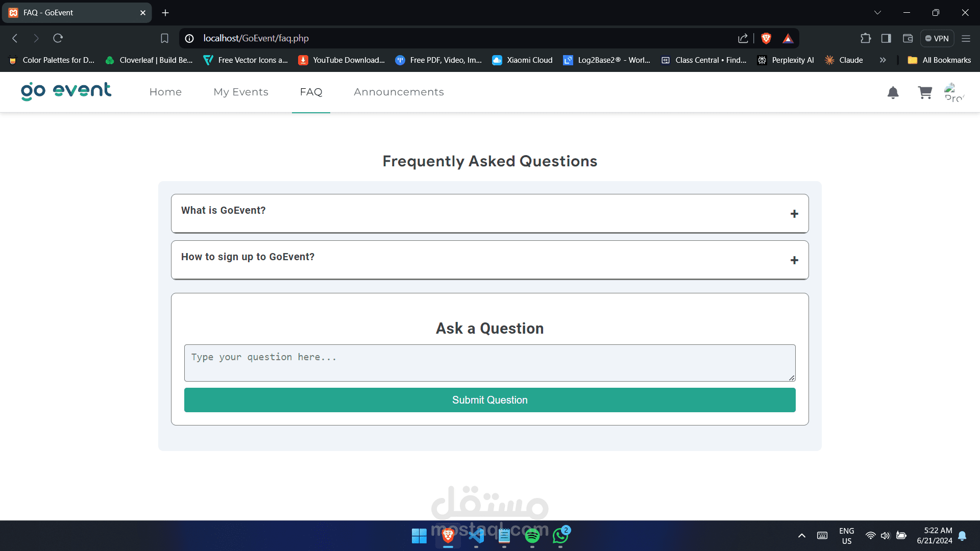Reload the page
Viewport: 980px width, 551px height.
(58, 38)
